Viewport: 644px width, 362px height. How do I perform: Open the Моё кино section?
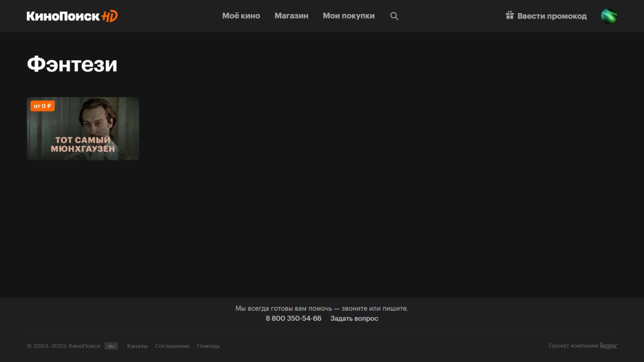pyautogui.click(x=241, y=16)
